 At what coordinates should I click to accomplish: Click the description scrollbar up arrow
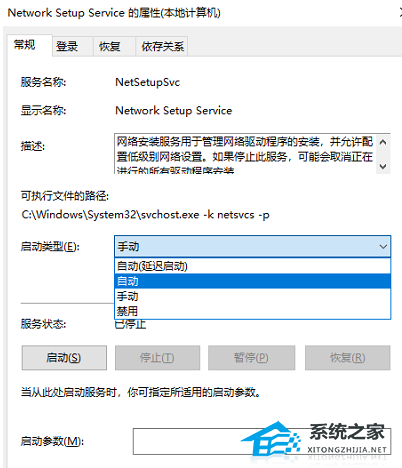click(x=383, y=142)
